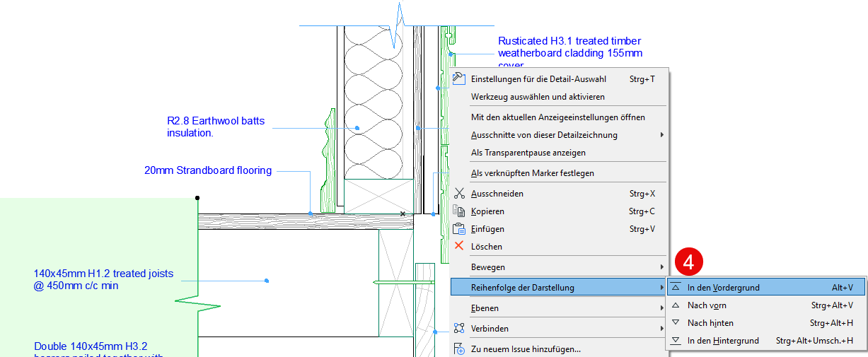
Task: Click the detail settings tool icon
Action: pos(458,78)
